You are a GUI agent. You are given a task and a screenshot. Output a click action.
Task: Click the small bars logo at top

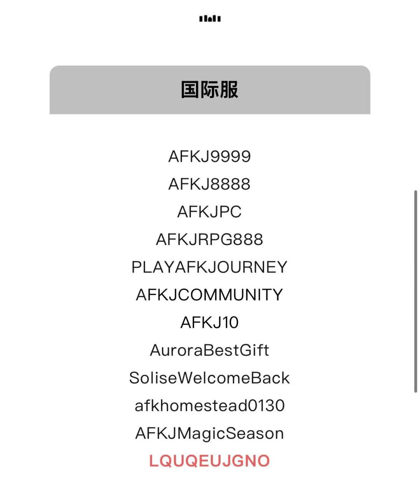[x=210, y=19]
